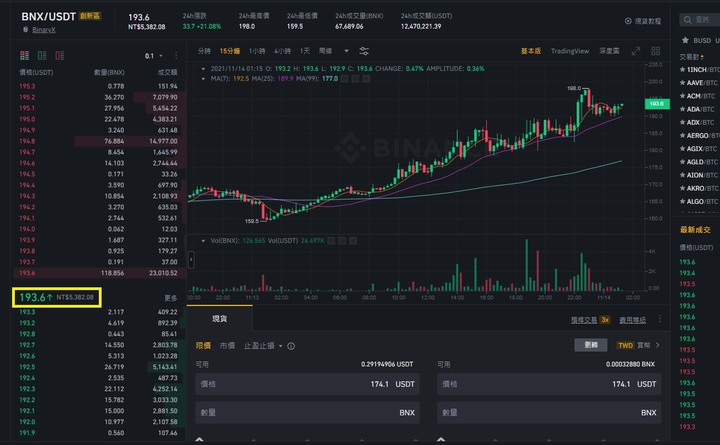The width and height of the screenshot is (720, 445).
Task: Select 1天 chart interval
Action: click(305, 51)
